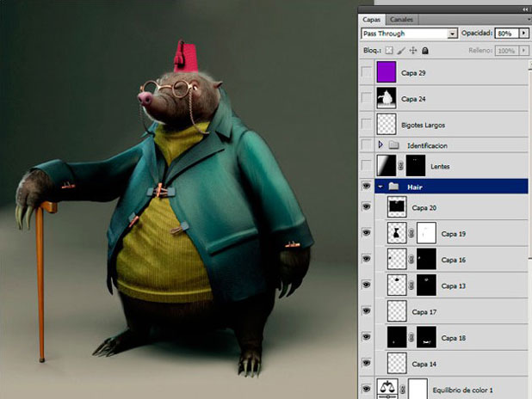Screen dimensions: 532x399
Task: Click the Relleno 100% value field
Action: coord(506,51)
